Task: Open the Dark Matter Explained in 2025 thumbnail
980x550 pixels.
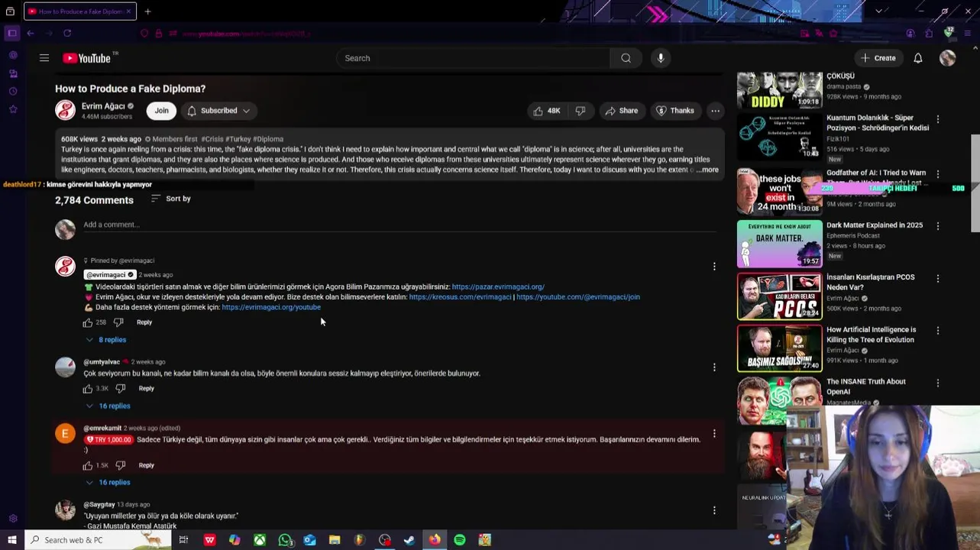Action: click(x=779, y=243)
